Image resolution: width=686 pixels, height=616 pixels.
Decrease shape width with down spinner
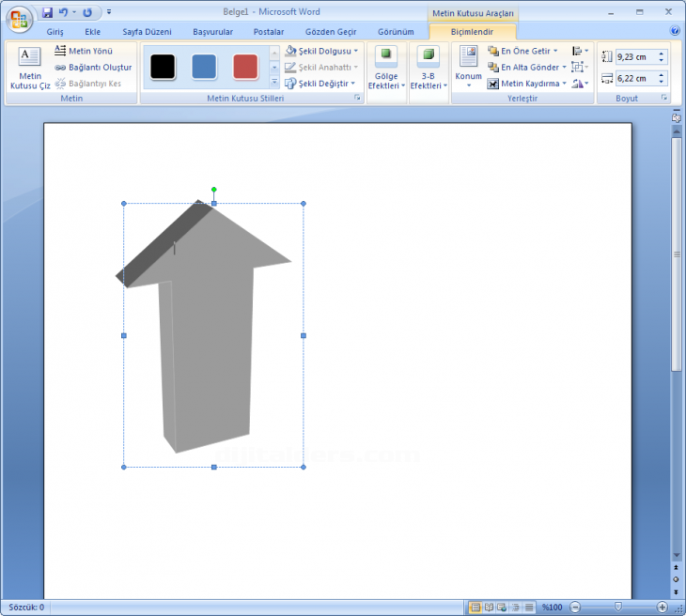[662, 83]
